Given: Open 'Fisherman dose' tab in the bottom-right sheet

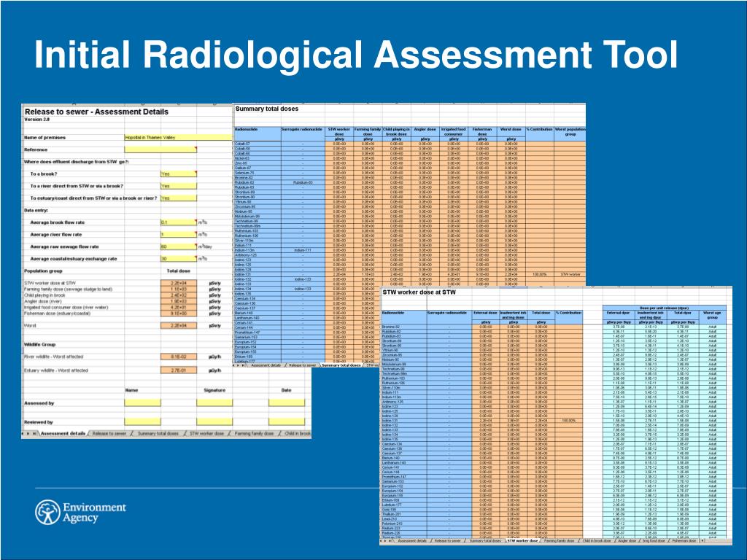Looking at the screenshot, I should pyautogui.click(x=684, y=541).
